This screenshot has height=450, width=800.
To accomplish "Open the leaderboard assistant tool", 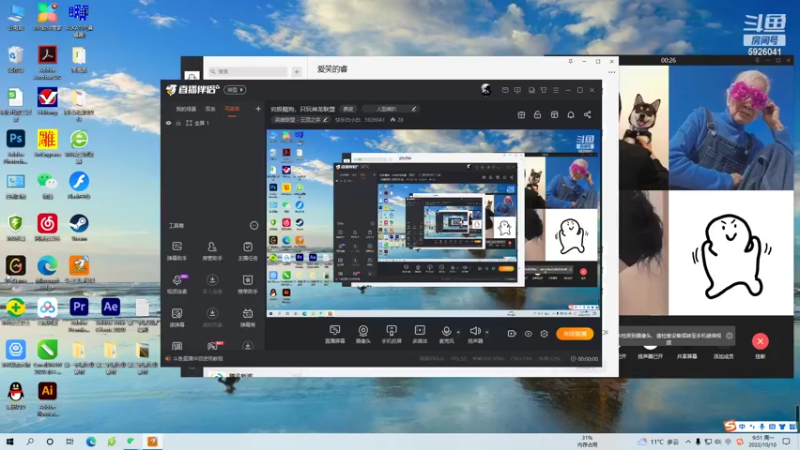I will pyautogui.click(x=247, y=284).
